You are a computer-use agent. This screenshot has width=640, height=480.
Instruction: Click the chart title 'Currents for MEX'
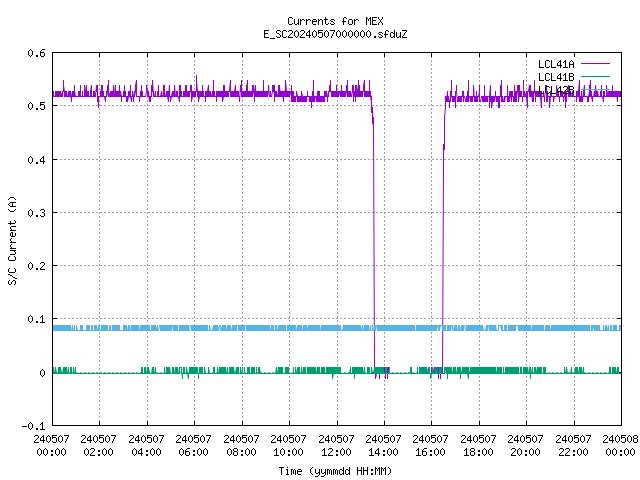coord(335,21)
